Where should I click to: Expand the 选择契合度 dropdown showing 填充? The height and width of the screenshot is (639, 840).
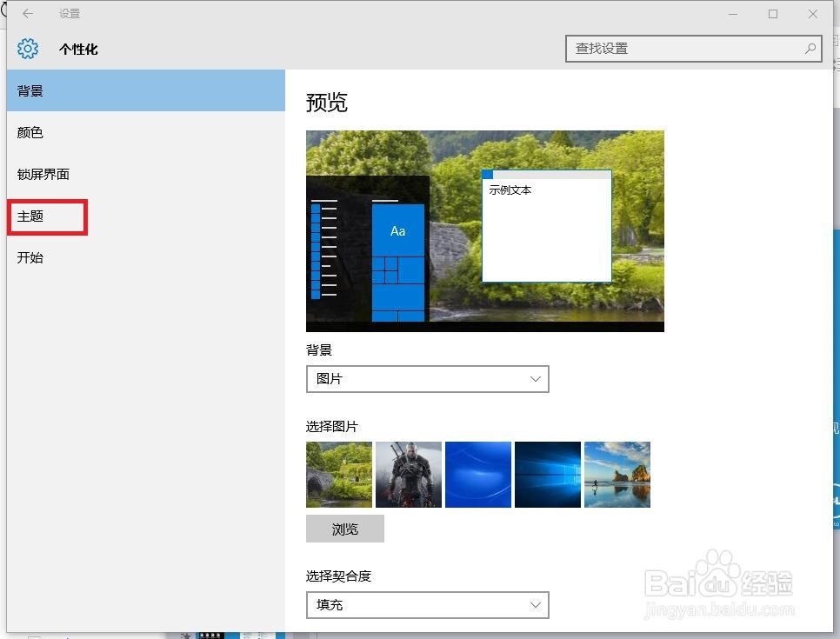click(428, 605)
